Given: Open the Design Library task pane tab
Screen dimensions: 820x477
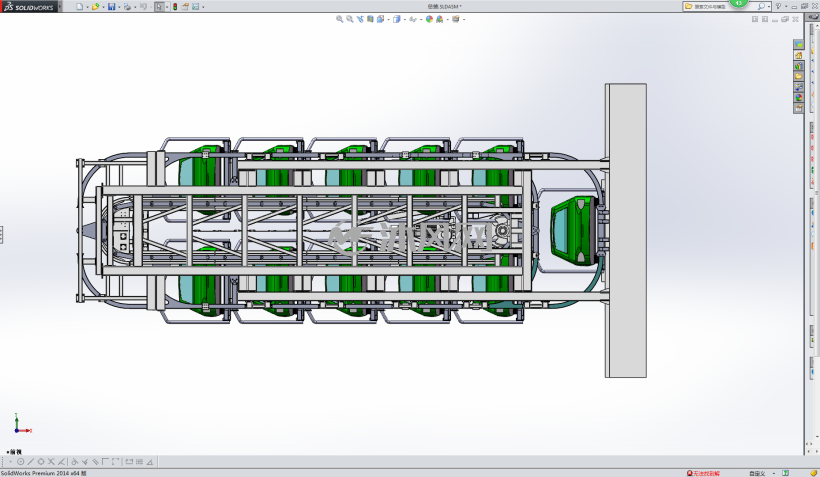Looking at the screenshot, I should tap(799, 66).
